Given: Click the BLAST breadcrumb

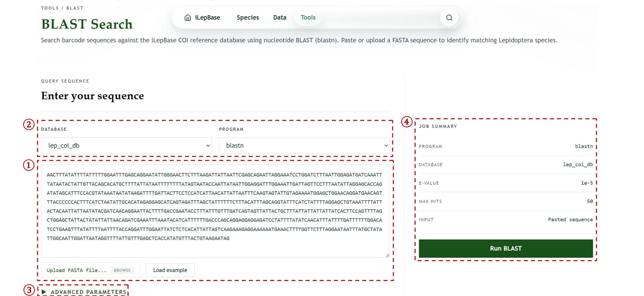Looking at the screenshot, I should (x=75, y=8).
